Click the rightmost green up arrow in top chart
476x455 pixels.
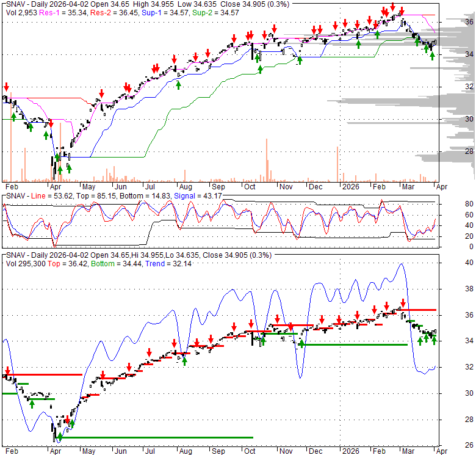[x=432, y=56]
